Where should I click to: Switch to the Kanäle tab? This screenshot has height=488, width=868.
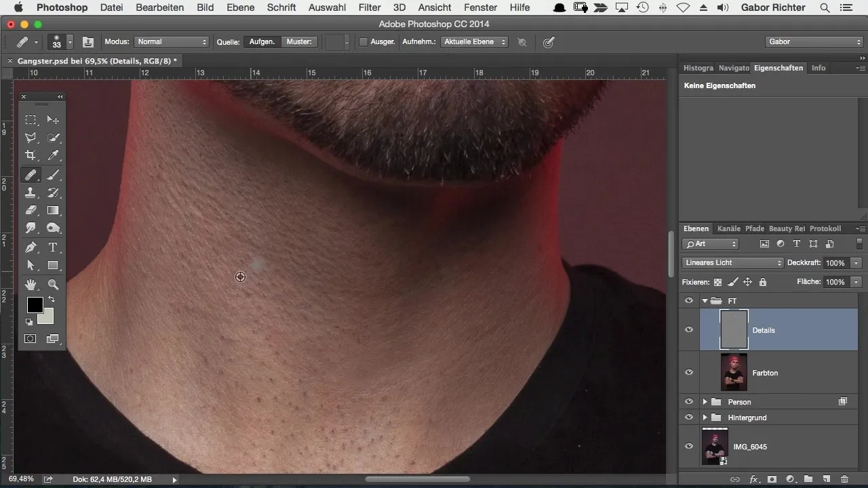(728, 229)
